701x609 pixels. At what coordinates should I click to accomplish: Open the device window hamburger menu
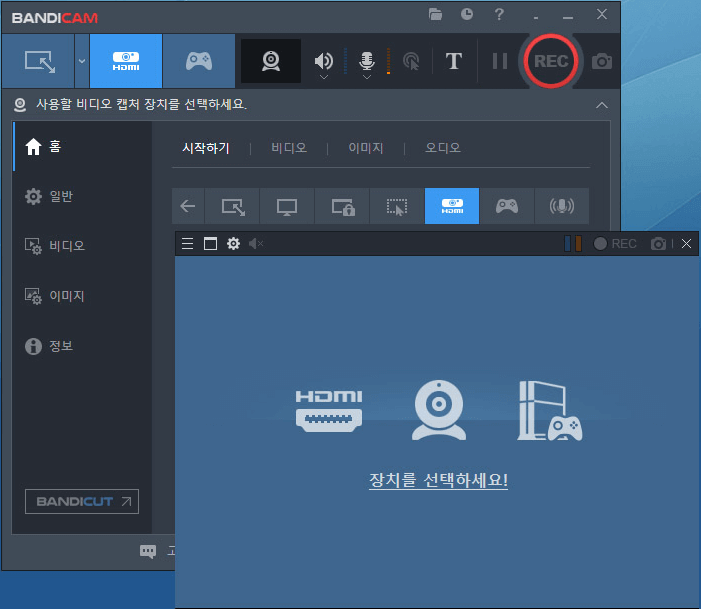click(x=188, y=244)
